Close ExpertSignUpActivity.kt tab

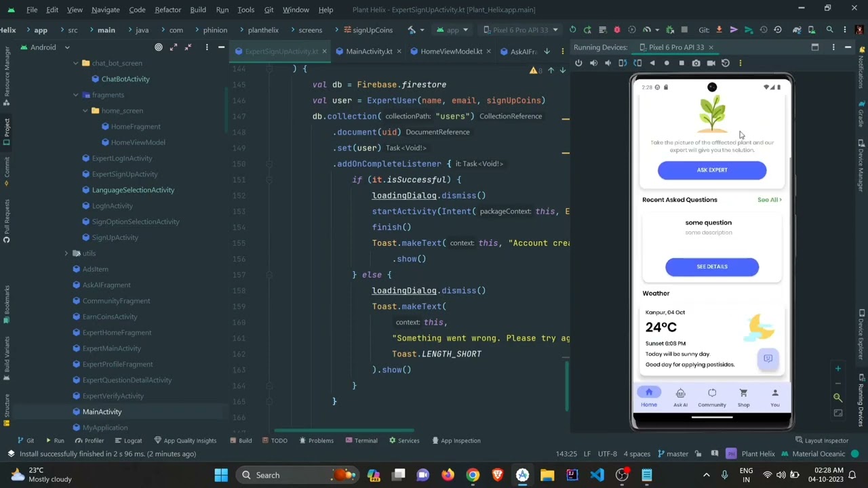pos(324,52)
